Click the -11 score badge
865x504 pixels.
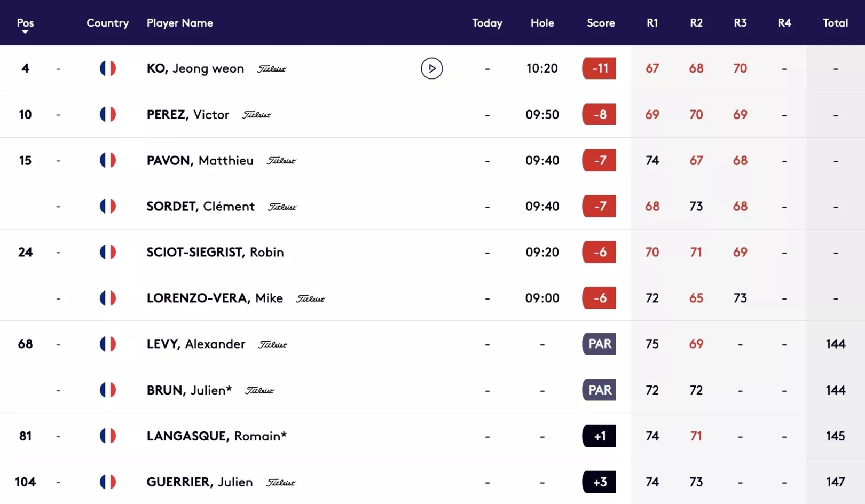click(x=599, y=68)
